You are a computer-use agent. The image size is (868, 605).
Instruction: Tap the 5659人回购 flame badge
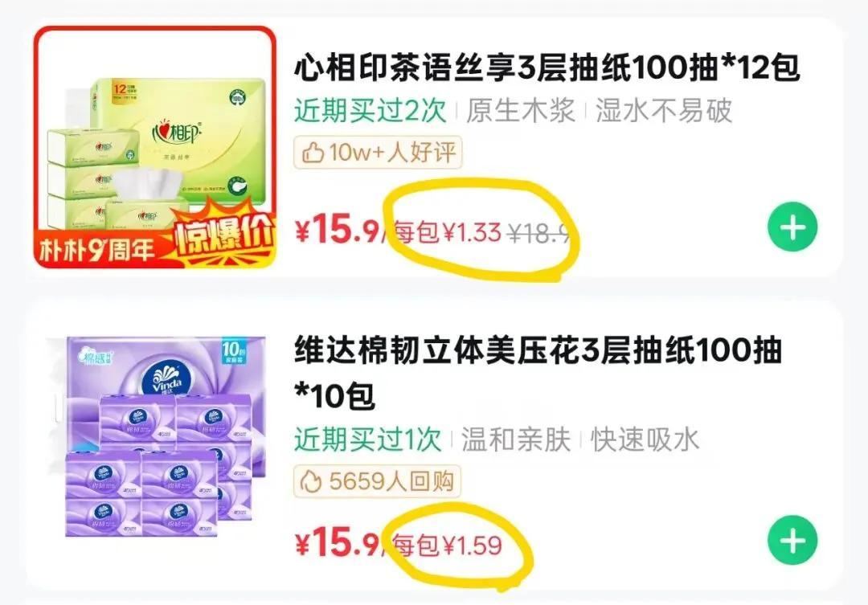click(x=377, y=481)
